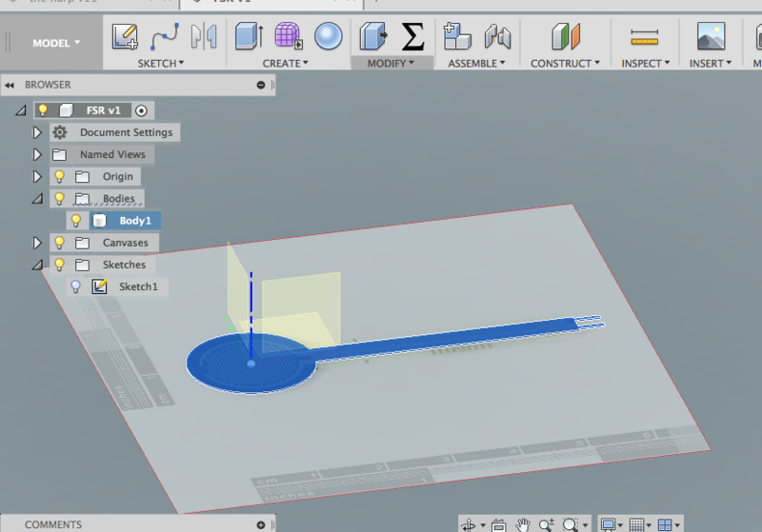Image resolution: width=762 pixels, height=532 pixels.
Task: Click the New Component assemble icon
Action: (457, 36)
